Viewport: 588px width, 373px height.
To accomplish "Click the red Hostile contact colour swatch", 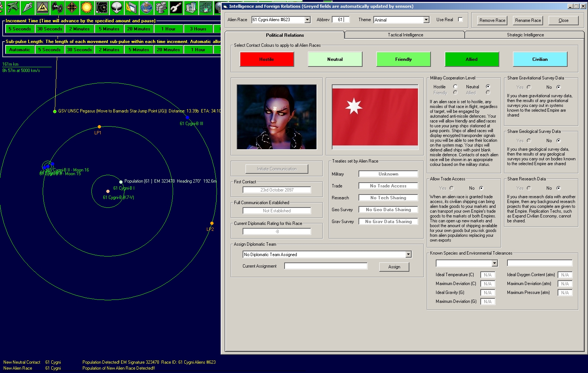I will (x=267, y=59).
